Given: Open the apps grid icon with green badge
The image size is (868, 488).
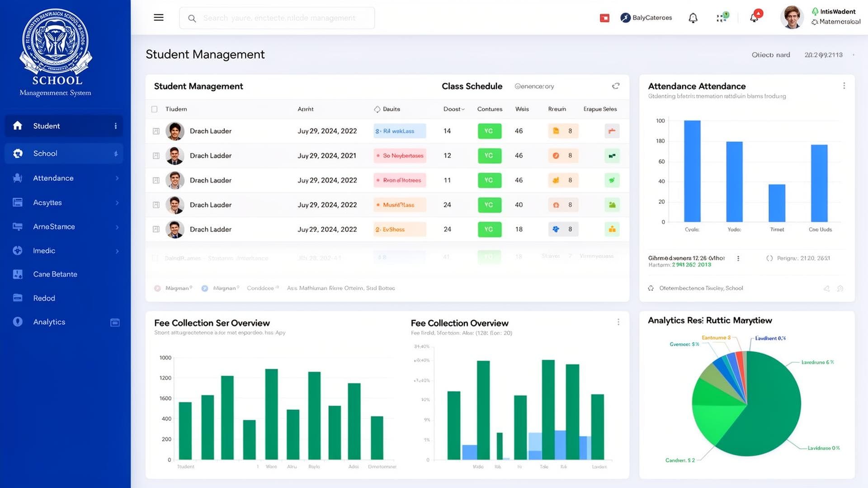Looking at the screenshot, I should pos(722,18).
